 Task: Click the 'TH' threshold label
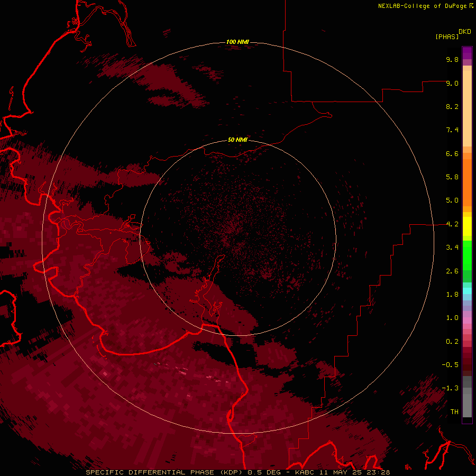pos(454,412)
